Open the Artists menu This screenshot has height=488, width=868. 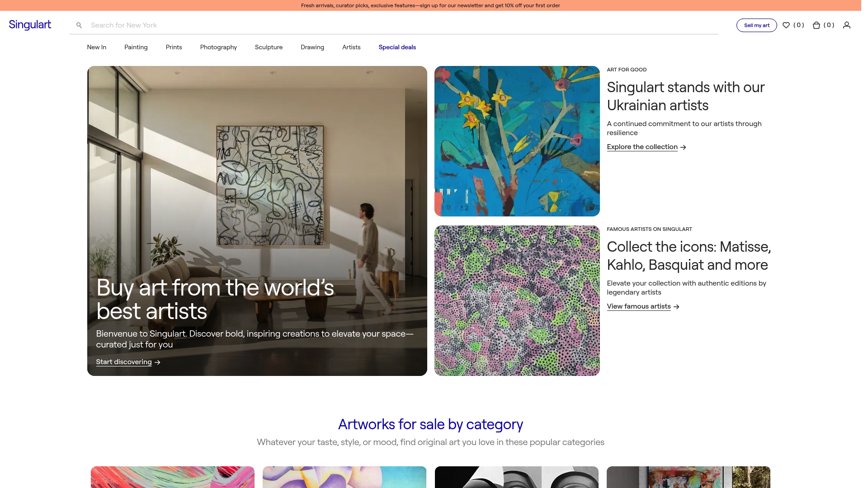tap(351, 47)
